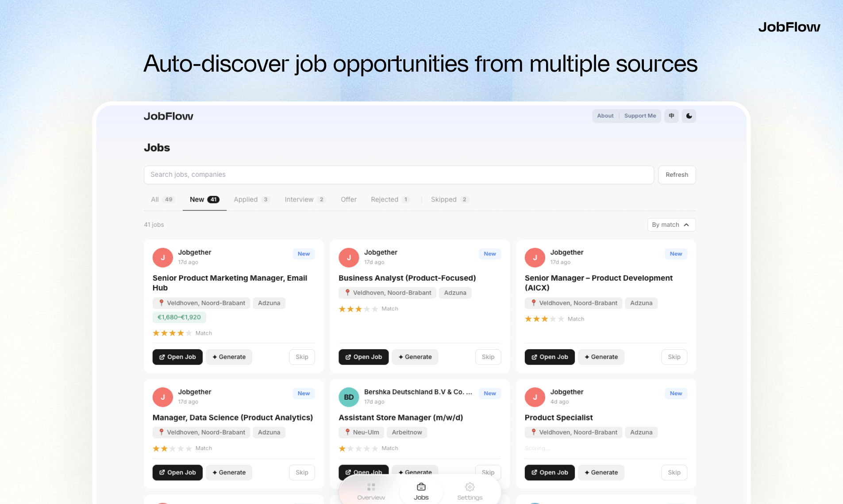Select the Jobs briefcase icon in the bottom nav
This screenshot has width=843, height=504.
421,487
